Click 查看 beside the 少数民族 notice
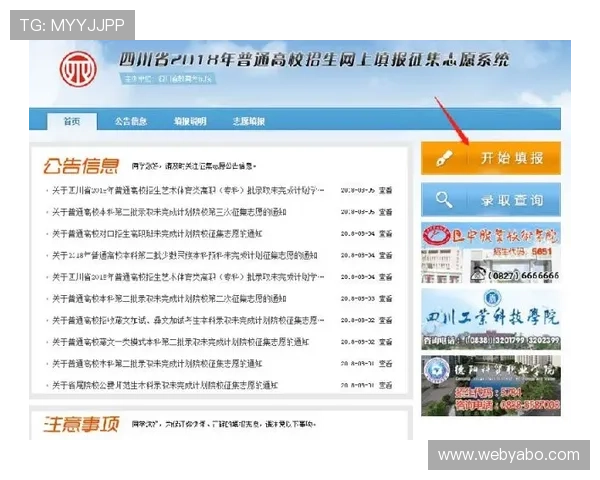This screenshot has height=480, width=600. [x=385, y=255]
